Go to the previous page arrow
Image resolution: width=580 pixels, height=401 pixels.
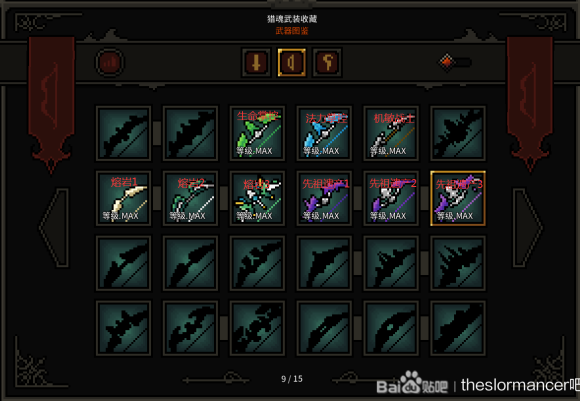(55, 227)
